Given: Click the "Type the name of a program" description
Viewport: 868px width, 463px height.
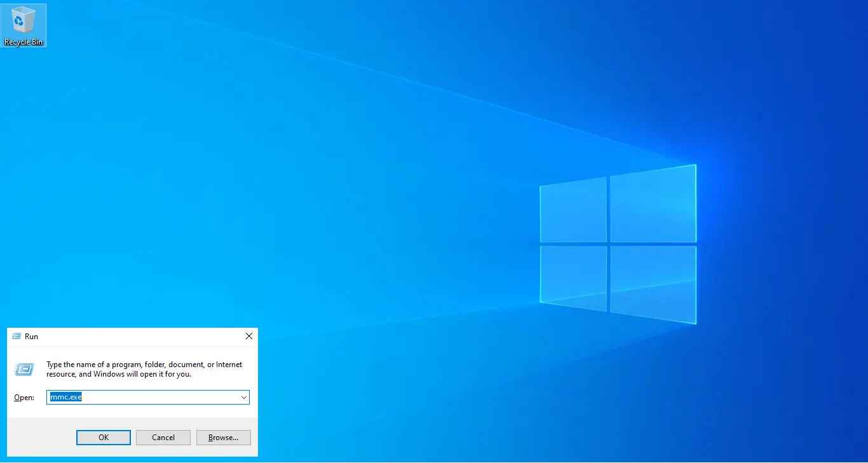Looking at the screenshot, I should click(144, 370).
